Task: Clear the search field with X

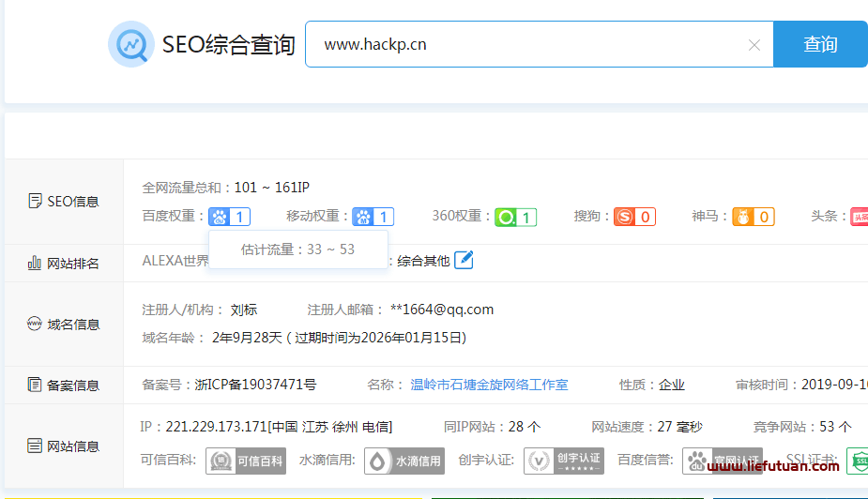Action: pos(754,45)
